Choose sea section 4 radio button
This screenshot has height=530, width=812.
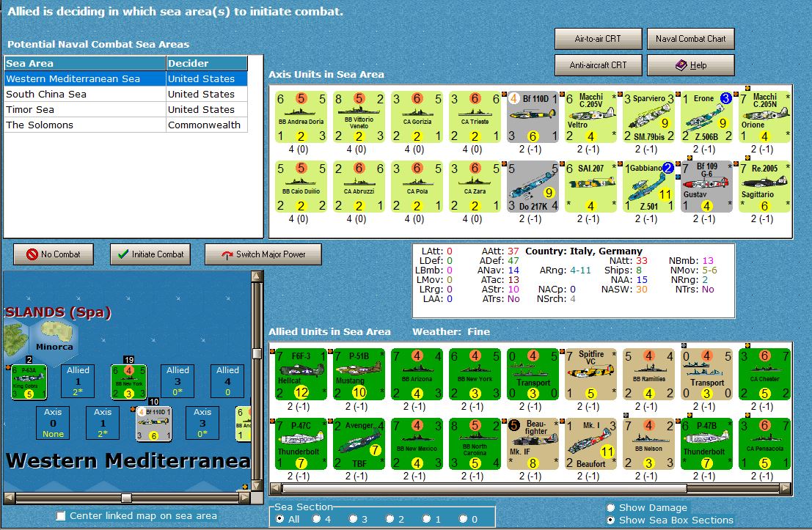click(316, 518)
